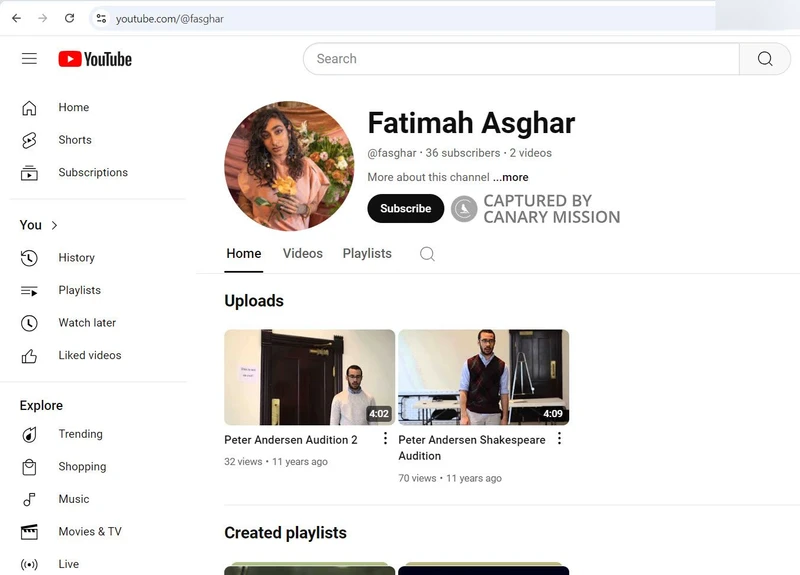This screenshot has height=575, width=800.
Task: Open Peter Andersen Shakespeare Audition title link
Action: (x=471, y=447)
